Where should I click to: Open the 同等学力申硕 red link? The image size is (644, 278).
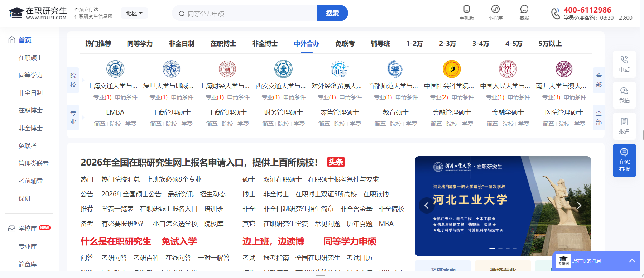click(350, 241)
